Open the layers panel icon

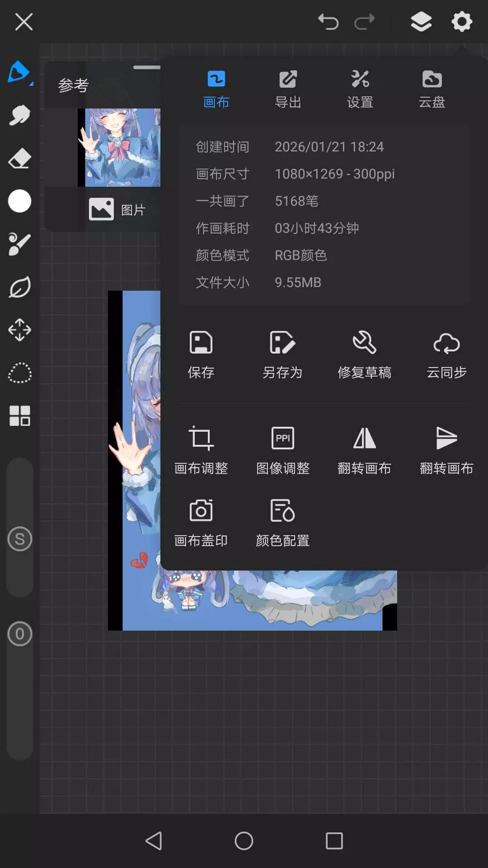[421, 22]
